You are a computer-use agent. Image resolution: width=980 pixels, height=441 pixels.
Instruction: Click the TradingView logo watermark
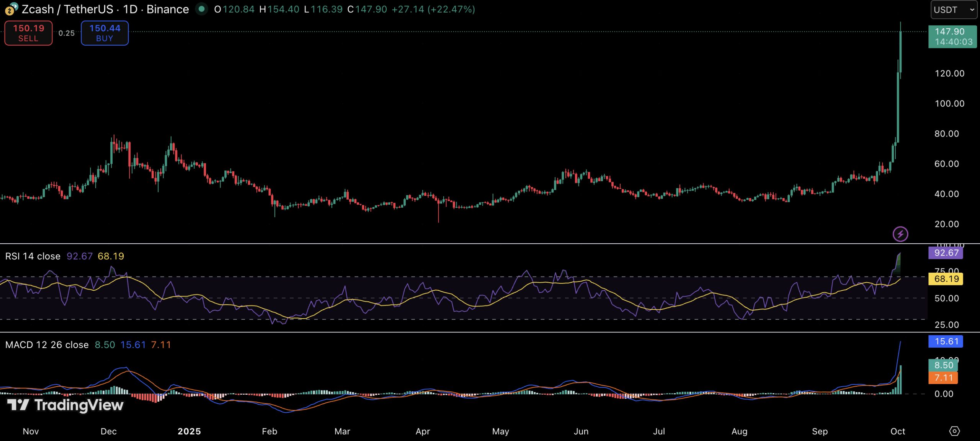click(65, 405)
